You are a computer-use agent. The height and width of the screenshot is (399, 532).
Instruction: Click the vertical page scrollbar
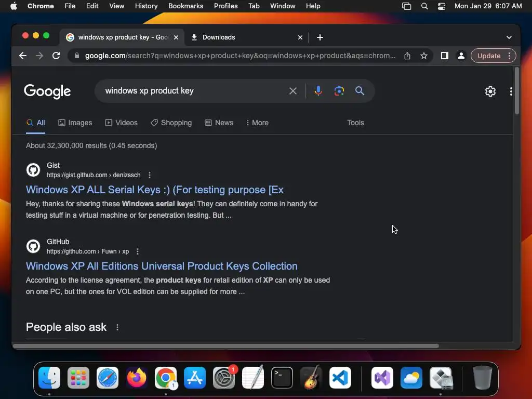[x=517, y=90]
